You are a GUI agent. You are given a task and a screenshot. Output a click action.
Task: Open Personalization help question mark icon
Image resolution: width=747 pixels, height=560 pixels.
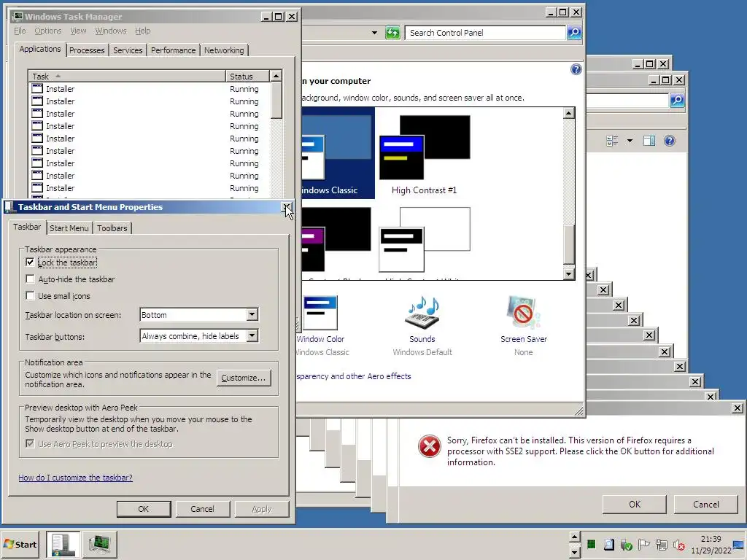pyautogui.click(x=576, y=69)
